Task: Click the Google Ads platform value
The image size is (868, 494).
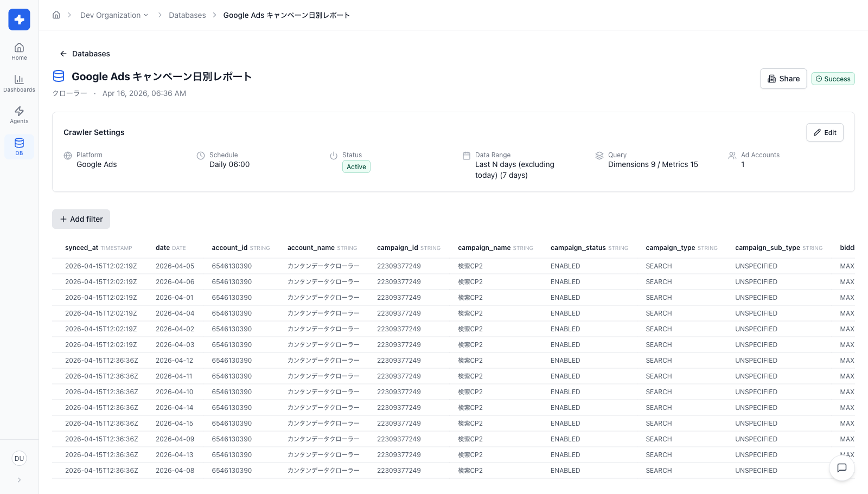Action: [x=97, y=164]
